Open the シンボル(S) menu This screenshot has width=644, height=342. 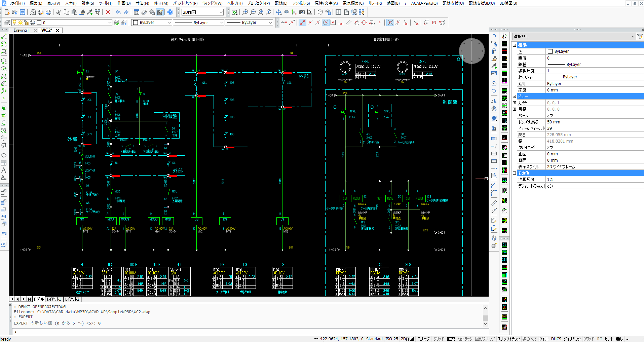[x=301, y=3]
